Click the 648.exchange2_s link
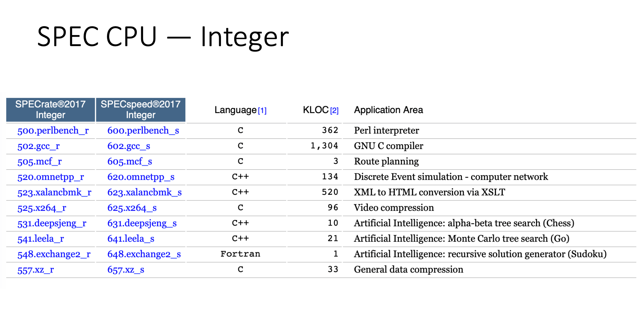This screenshot has height=317, width=644. pyautogui.click(x=144, y=254)
